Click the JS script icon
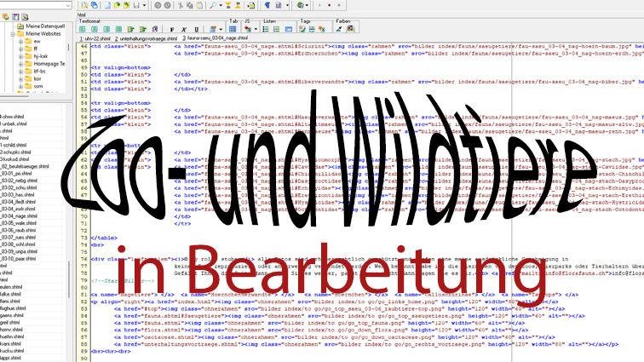644x362 pixels. click(x=248, y=29)
